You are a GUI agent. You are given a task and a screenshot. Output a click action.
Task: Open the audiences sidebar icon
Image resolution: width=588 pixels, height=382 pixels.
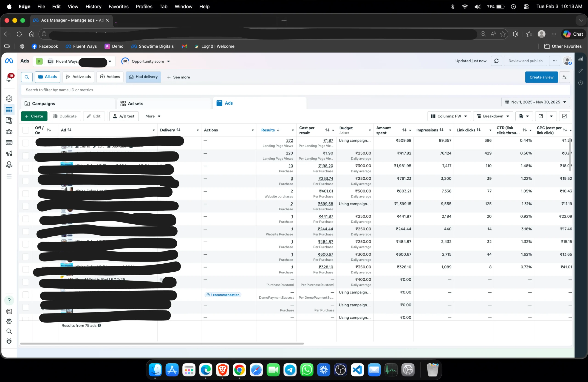click(x=9, y=131)
